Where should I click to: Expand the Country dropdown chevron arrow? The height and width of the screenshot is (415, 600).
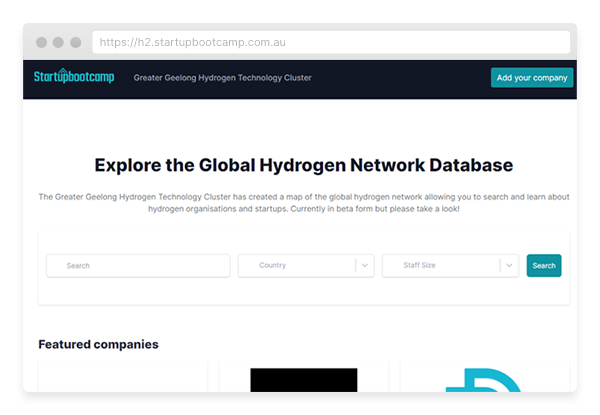(365, 265)
